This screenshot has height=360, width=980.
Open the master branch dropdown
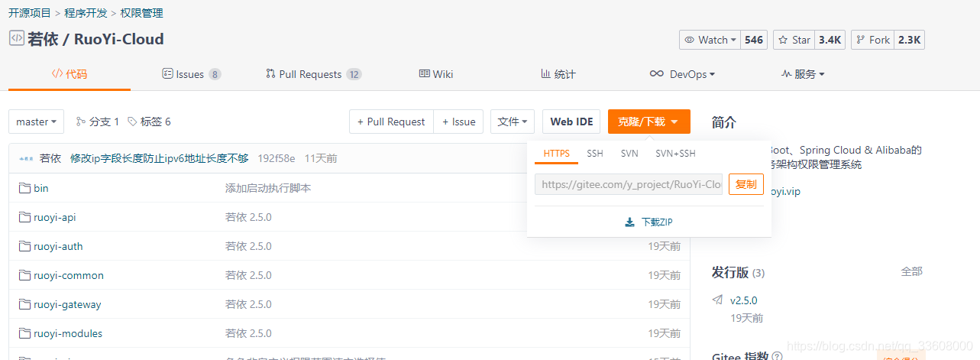37,122
